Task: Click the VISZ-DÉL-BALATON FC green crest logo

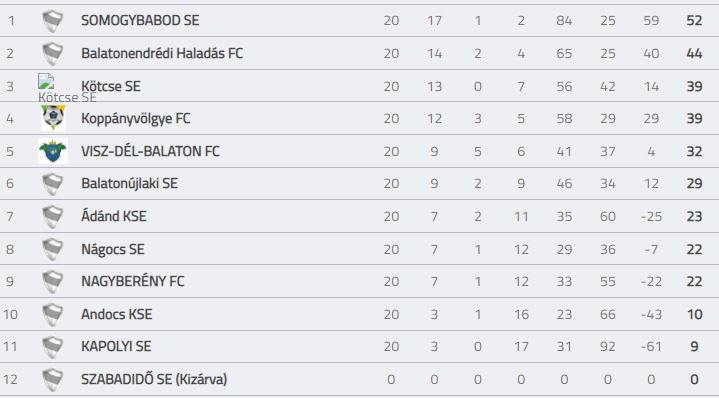Action: coord(53,151)
